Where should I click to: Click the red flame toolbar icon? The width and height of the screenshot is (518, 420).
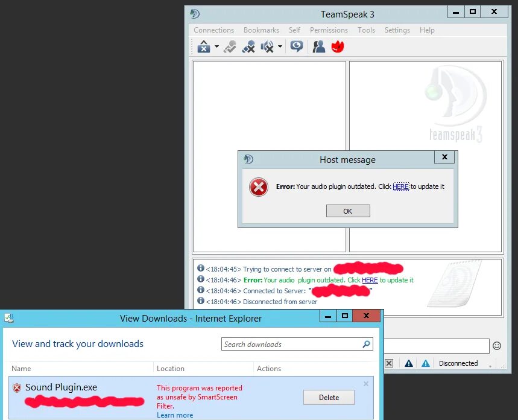[338, 46]
